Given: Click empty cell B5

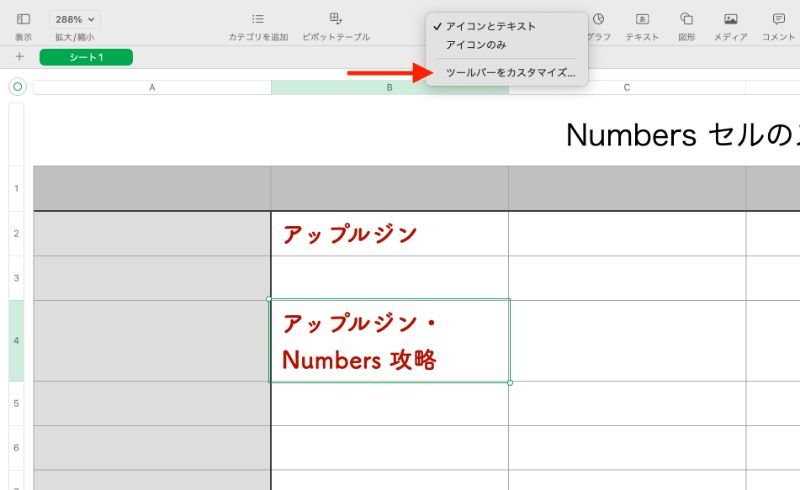Looking at the screenshot, I should [x=389, y=403].
